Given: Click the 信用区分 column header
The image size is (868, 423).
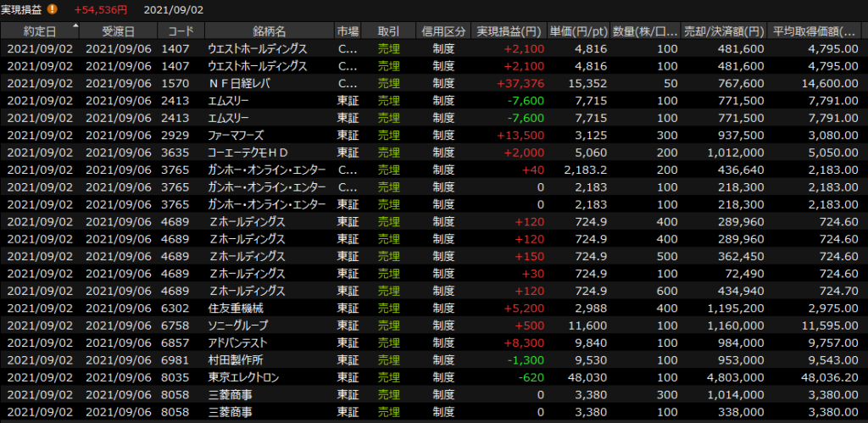Looking at the screenshot, I should 443,31.
